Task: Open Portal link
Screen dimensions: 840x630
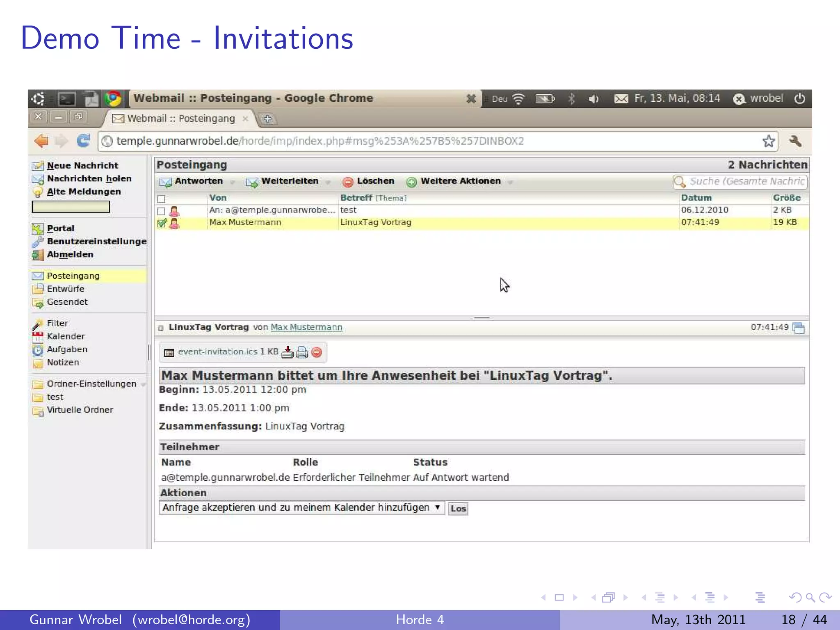Action: coord(60,228)
